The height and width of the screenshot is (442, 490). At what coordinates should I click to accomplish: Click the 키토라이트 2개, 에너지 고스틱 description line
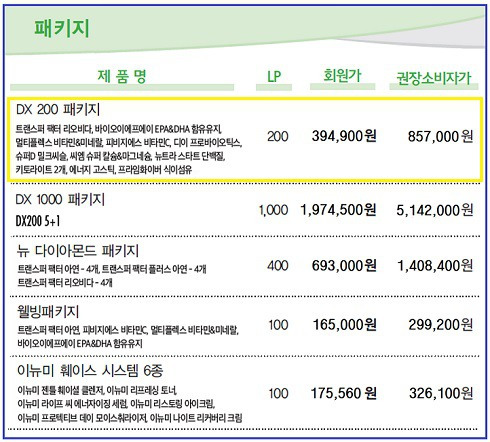pos(104,170)
